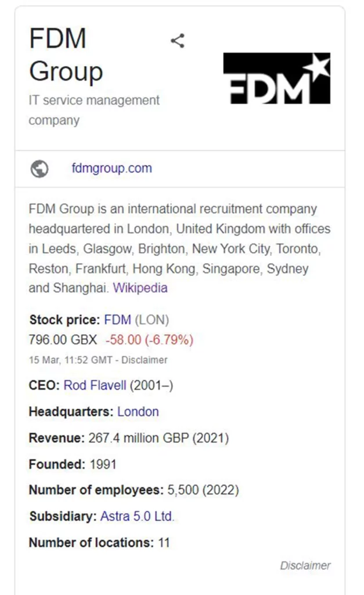Open the FDM logo image
The height and width of the screenshot is (595, 364).
point(276,78)
